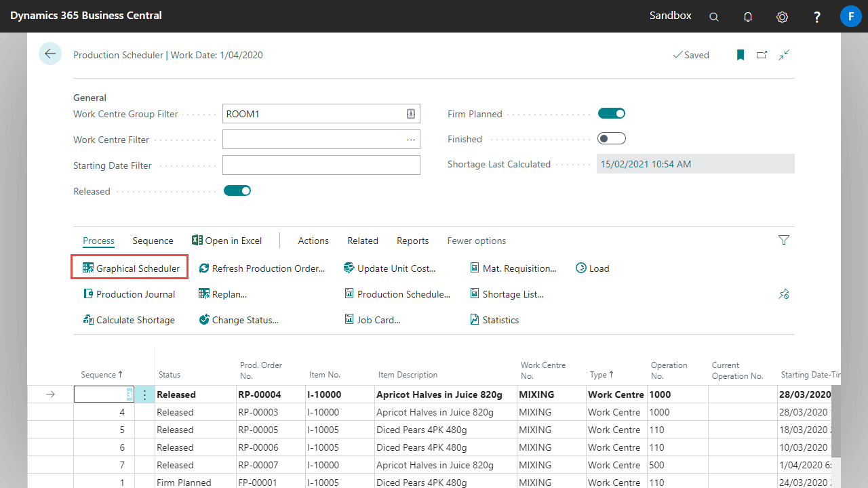Click Shortage Last Calculated field

pyautogui.click(x=696, y=164)
